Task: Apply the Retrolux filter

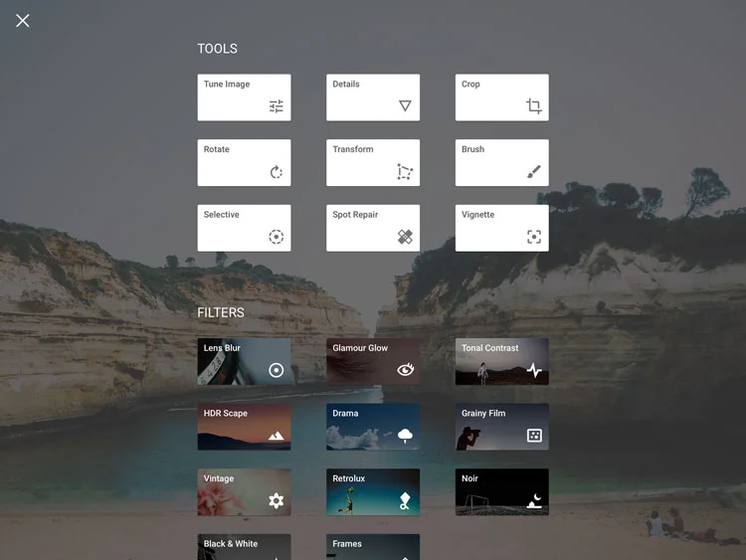Action: [x=373, y=492]
